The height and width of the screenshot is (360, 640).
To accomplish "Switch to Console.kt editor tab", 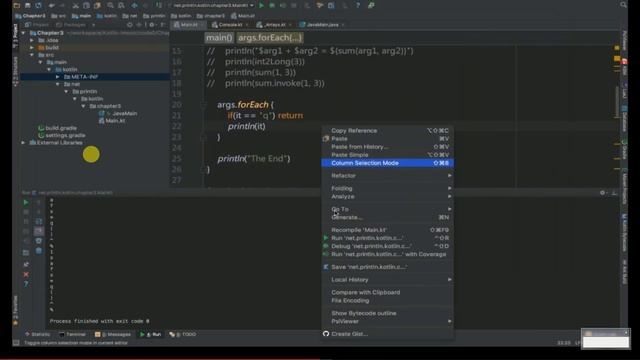I will tap(230, 24).
